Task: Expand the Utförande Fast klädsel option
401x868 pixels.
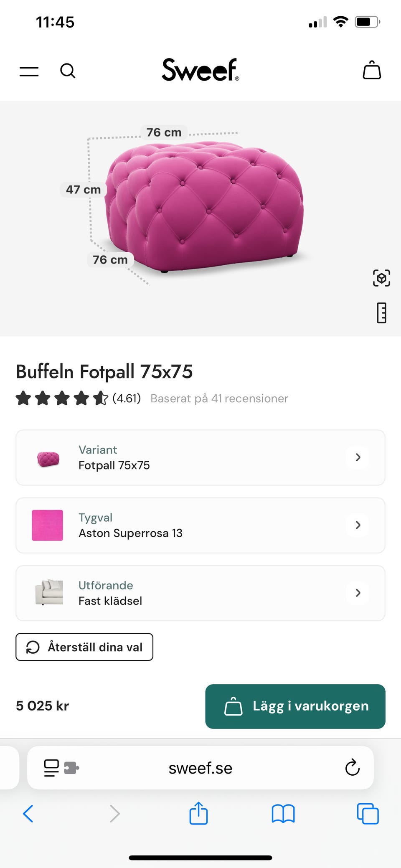Action: tap(200, 593)
